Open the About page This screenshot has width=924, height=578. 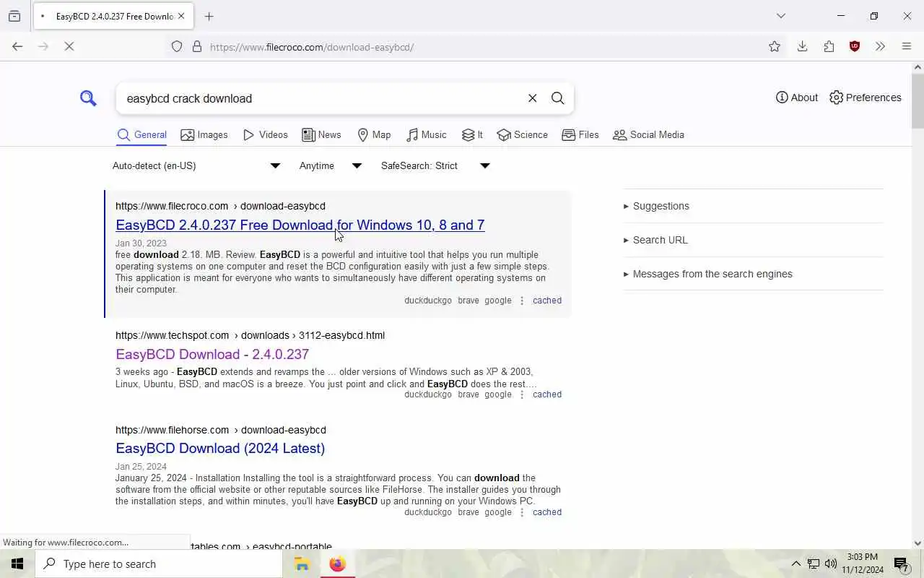[x=797, y=98]
